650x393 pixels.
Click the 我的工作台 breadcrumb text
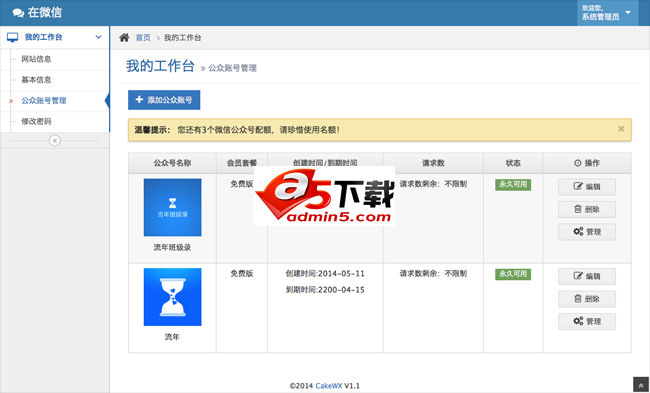coord(182,37)
